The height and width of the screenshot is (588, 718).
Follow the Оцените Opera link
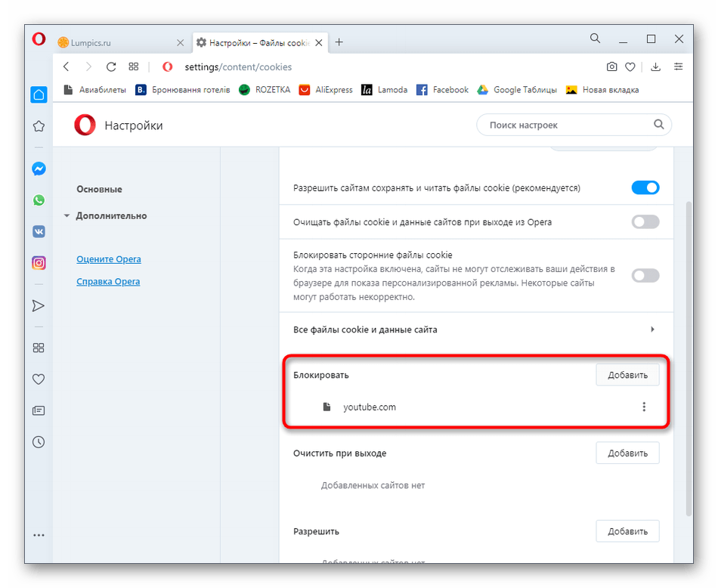coord(109,259)
